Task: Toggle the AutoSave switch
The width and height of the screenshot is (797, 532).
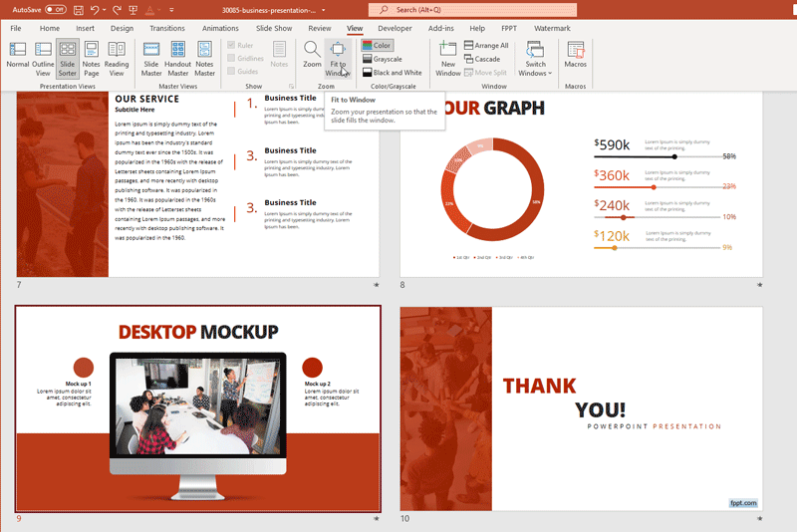Action: tap(55, 9)
